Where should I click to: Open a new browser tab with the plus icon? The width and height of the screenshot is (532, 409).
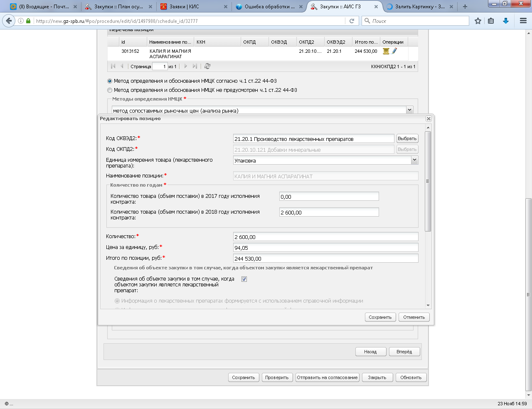pyautogui.click(x=465, y=7)
